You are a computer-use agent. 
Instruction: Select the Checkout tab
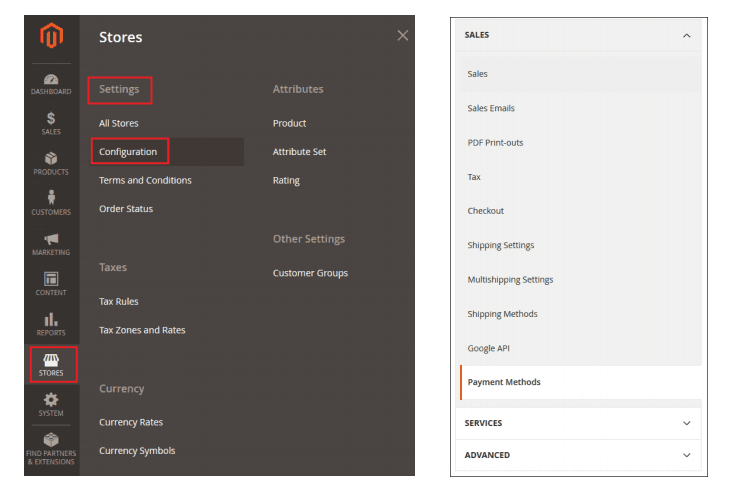click(x=581, y=211)
